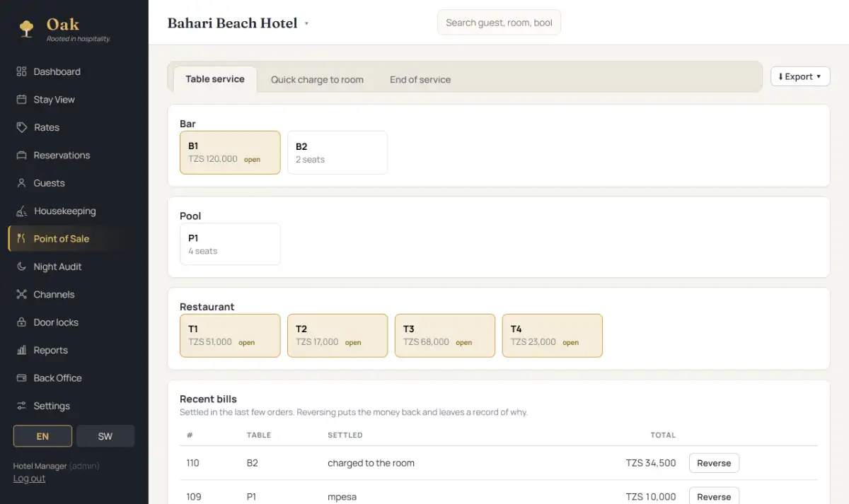The image size is (849, 504).
Task: Click the Rates tag icon
Action: pyautogui.click(x=21, y=127)
